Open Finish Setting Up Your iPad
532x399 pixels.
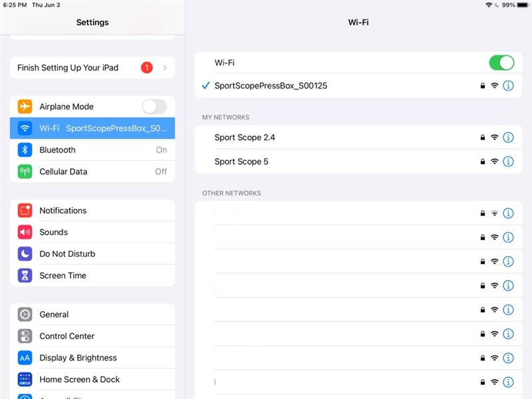[x=92, y=68]
